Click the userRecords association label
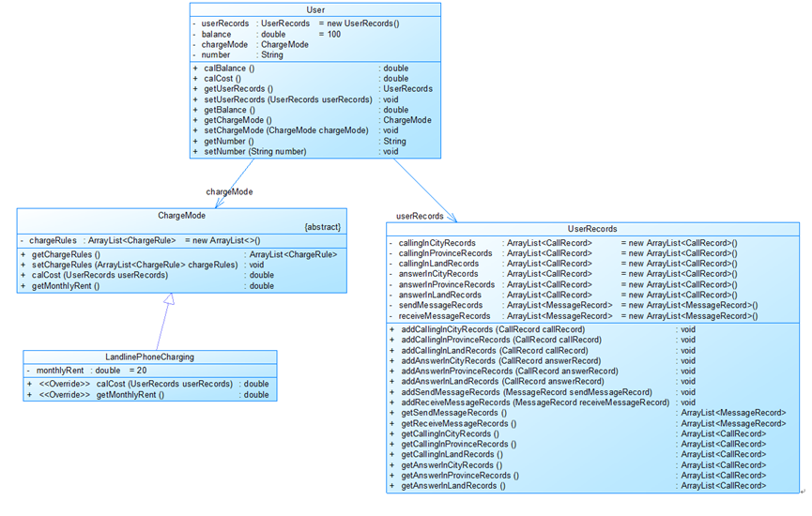The height and width of the screenshot is (516, 812). 420,216
